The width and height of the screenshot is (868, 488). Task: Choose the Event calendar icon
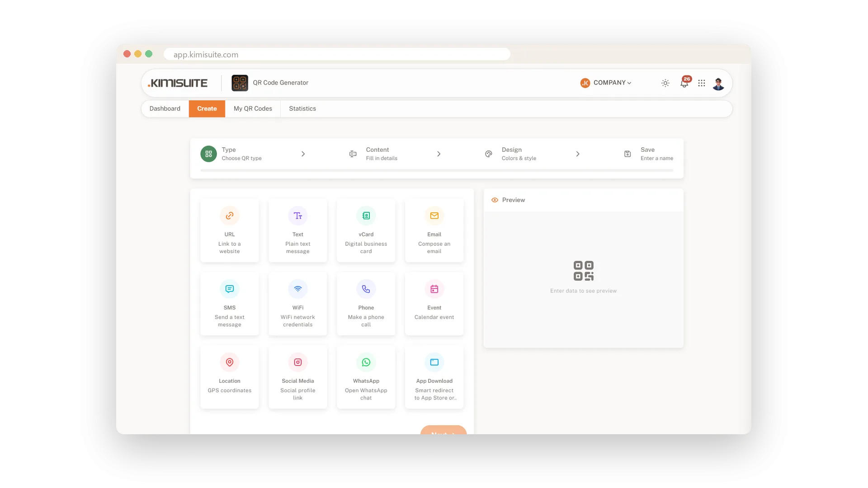tap(434, 289)
